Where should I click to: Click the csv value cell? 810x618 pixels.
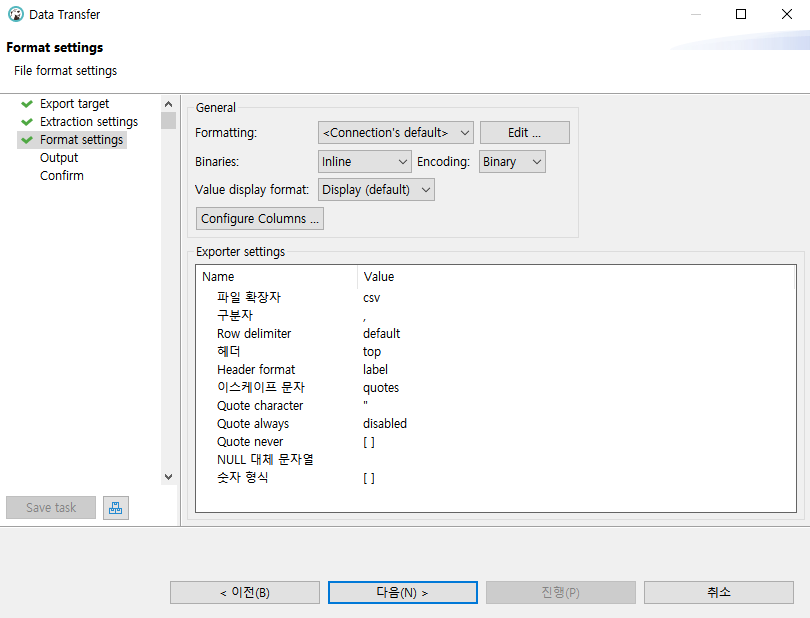coord(371,298)
